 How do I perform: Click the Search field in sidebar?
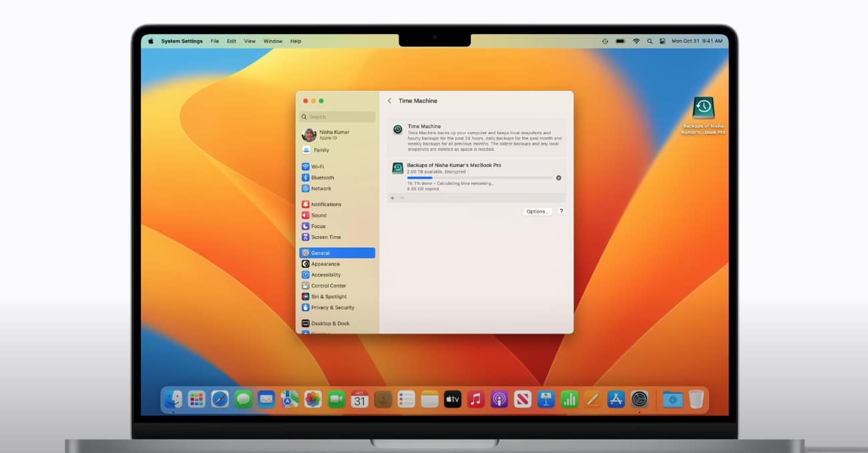click(337, 117)
